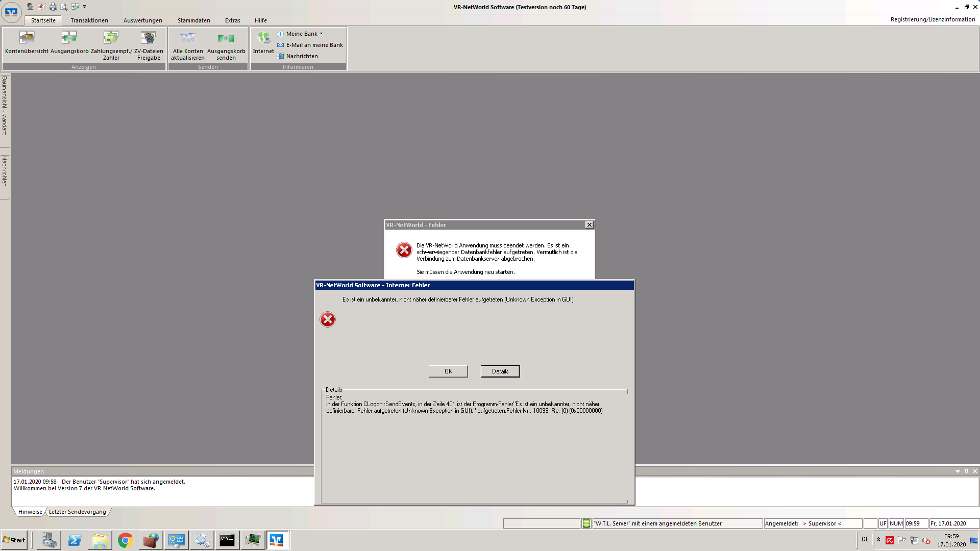980x551 pixels.
Task: Switch to the Transaktionen tab
Action: click(89, 20)
